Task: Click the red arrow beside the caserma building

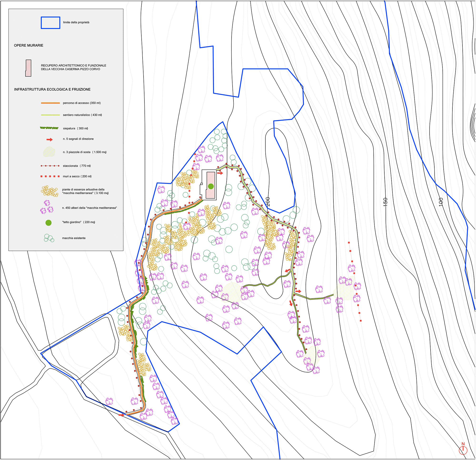Action: [x=220, y=173]
